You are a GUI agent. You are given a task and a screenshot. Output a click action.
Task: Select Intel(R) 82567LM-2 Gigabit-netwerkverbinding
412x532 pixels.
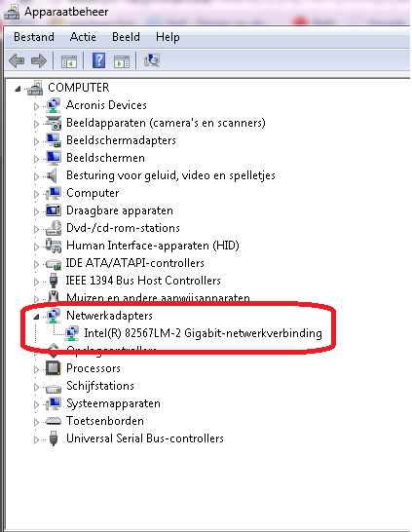click(x=203, y=333)
